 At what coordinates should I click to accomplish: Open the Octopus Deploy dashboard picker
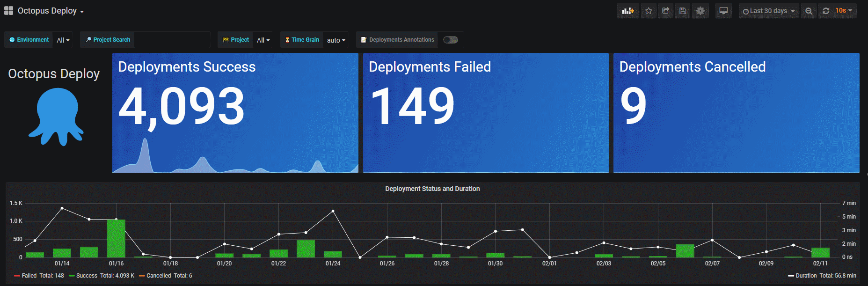51,11
